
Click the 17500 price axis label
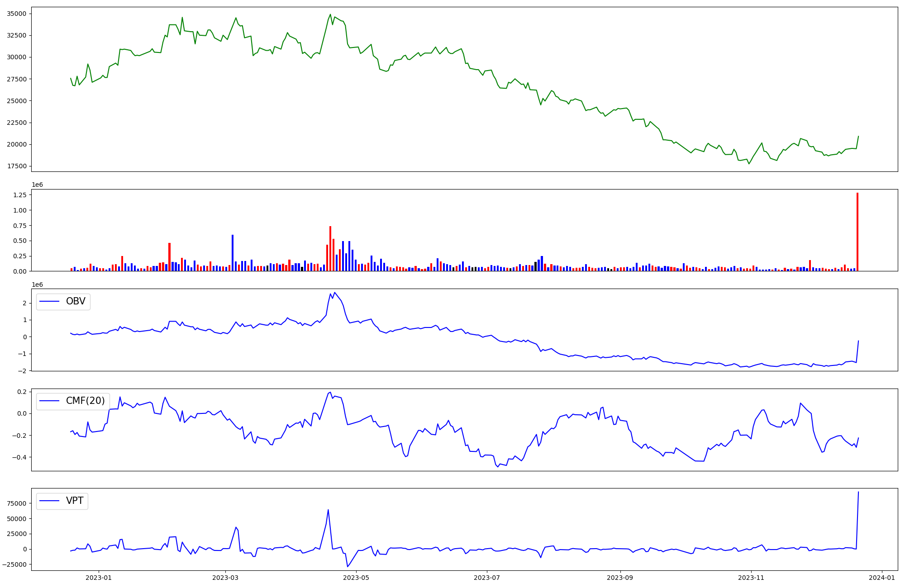click(17, 166)
